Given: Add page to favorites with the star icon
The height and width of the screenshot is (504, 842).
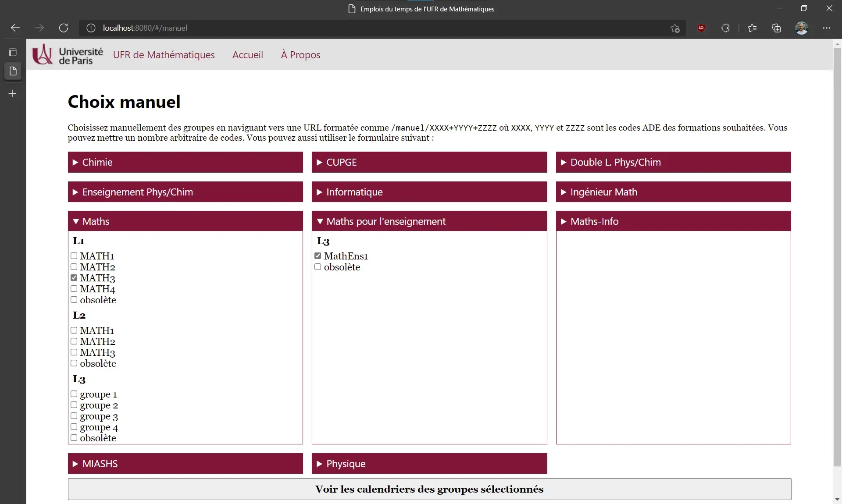Looking at the screenshot, I should (675, 28).
